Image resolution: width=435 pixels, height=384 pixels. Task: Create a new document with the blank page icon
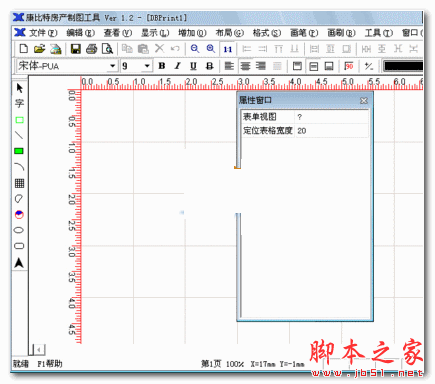click(24, 49)
